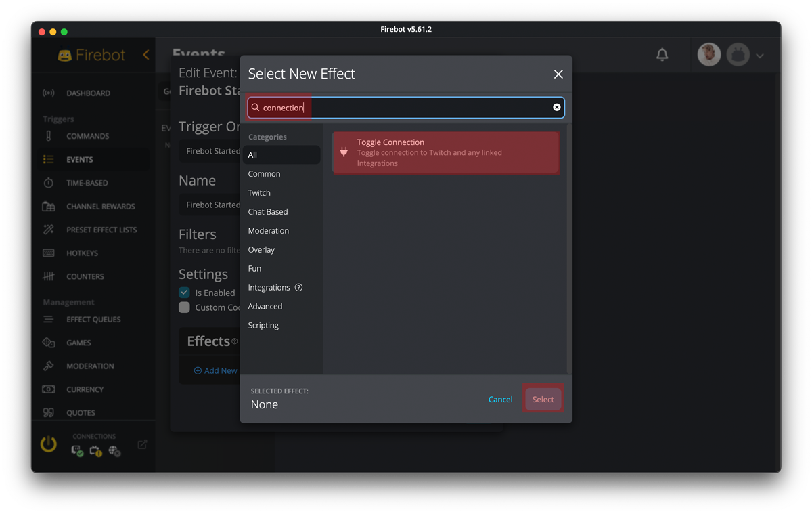
Task: Click the help icon next to Integrations
Action: click(x=298, y=288)
